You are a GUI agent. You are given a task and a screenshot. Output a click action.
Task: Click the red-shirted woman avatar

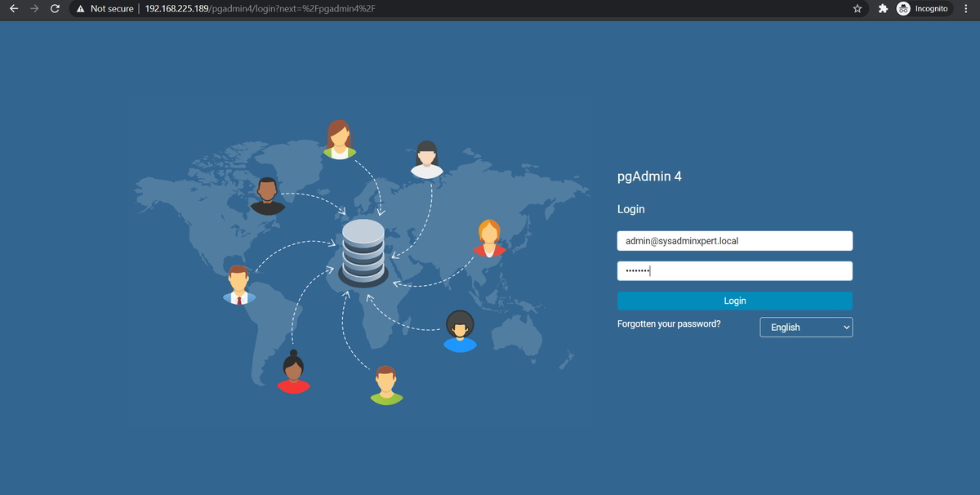(x=294, y=372)
